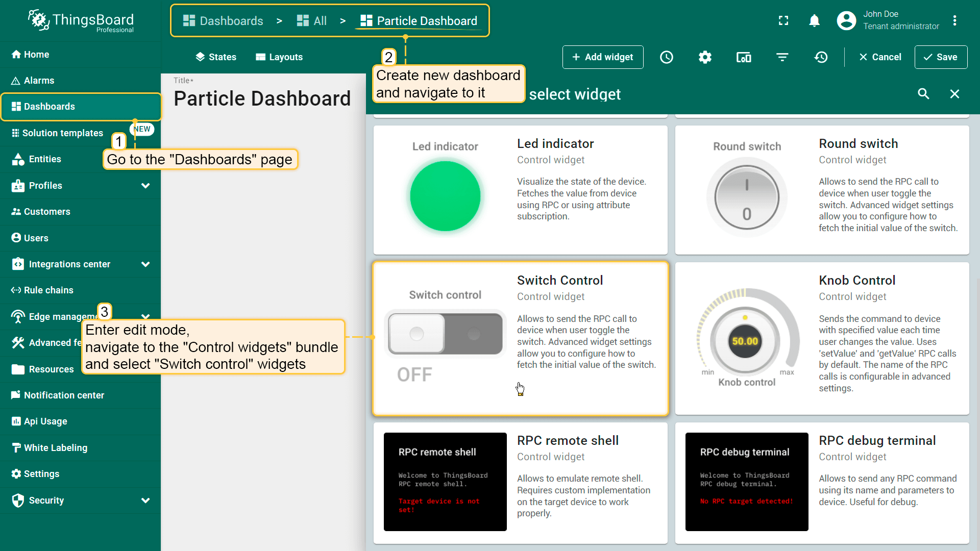Click the green Led indicator preview
Image resolution: width=980 pixels, height=551 pixels.
[x=445, y=196]
